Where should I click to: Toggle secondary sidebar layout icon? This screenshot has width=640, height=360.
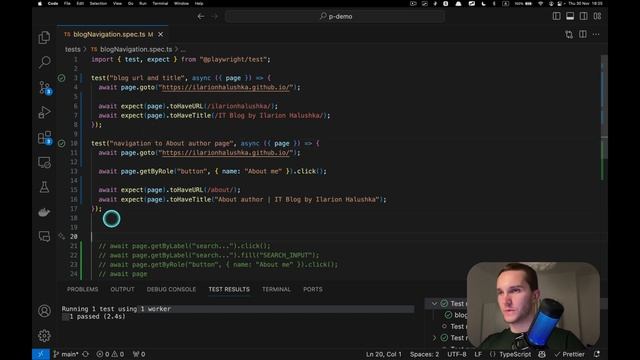(x=584, y=16)
